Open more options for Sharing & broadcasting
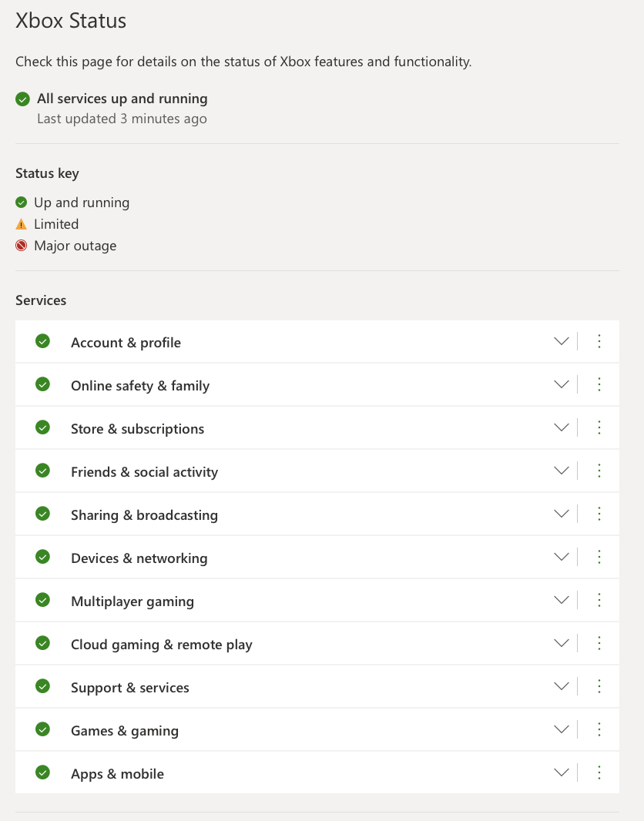Screen dimensions: 644x821 tap(599, 514)
